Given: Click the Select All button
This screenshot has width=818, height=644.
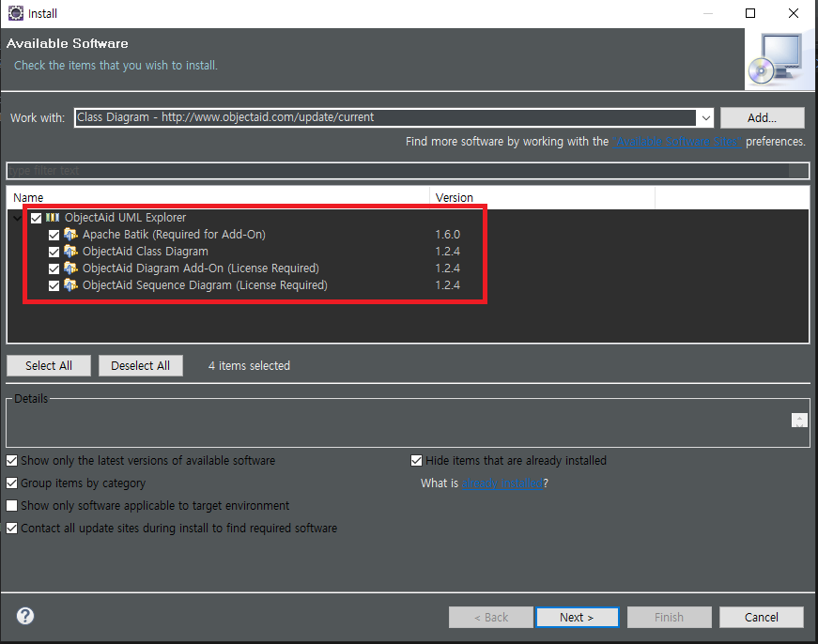Looking at the screenshot, I should pyautogui.click(x=49, y=365).
